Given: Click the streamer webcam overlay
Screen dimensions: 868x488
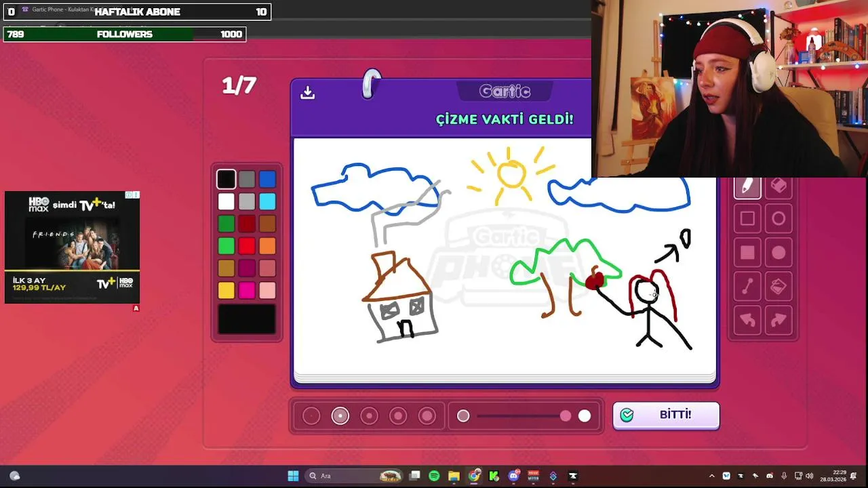Looking at the screenshot, I should point(730,88).
